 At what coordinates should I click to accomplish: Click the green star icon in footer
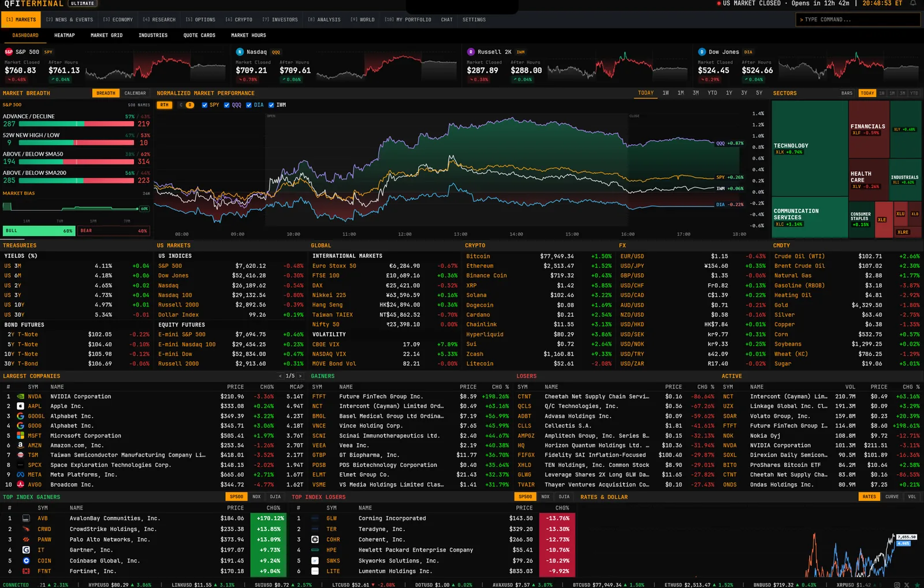(916, 585)
